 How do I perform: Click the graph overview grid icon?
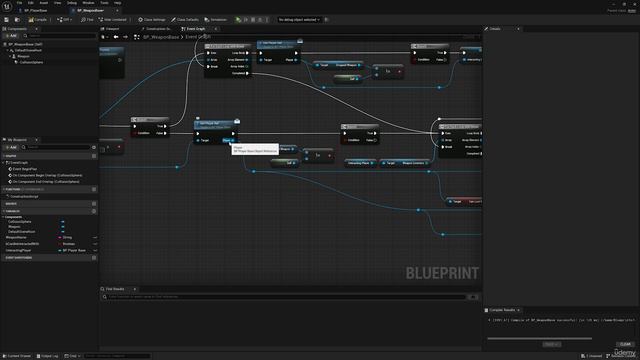point(137,37)
